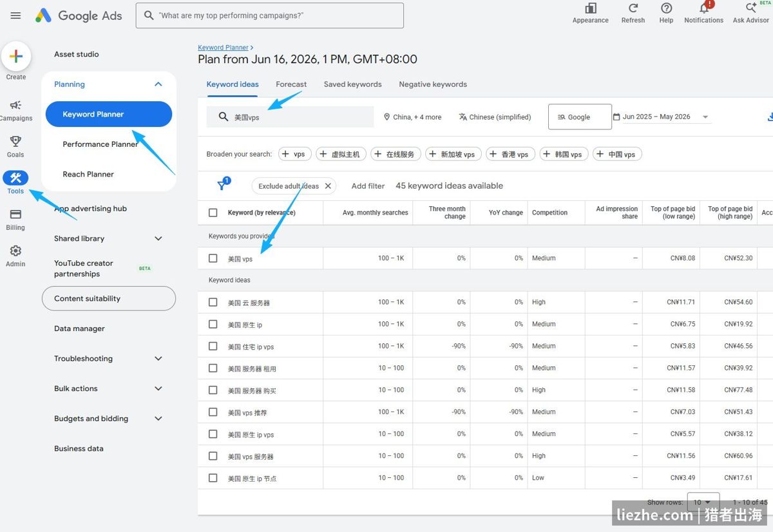
Task: Check the 美国 原生 ip row
Action: [x=213, y=324]
